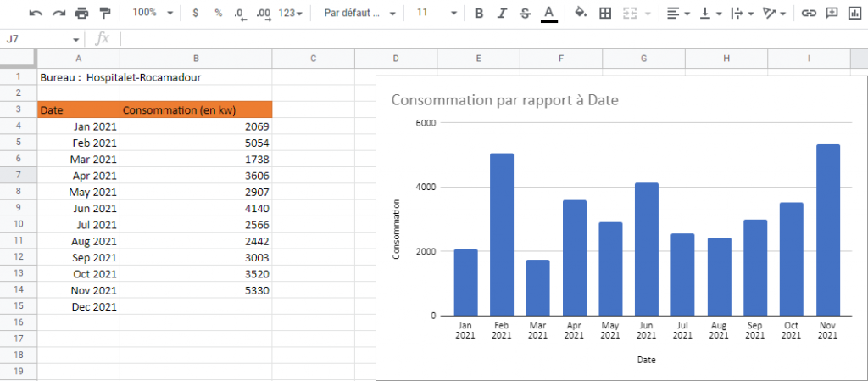Open the borders grid tool
The image size is (868, 381).
click(x=605, y=14)
